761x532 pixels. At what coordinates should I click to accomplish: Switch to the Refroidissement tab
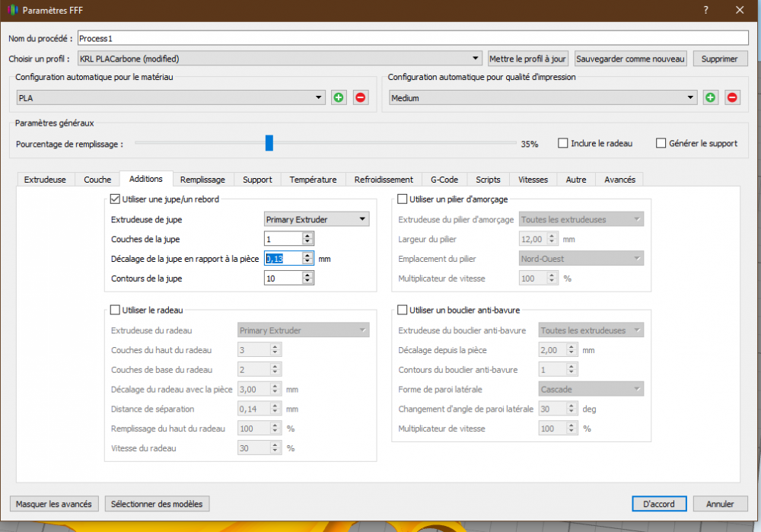tap(384, 179)
